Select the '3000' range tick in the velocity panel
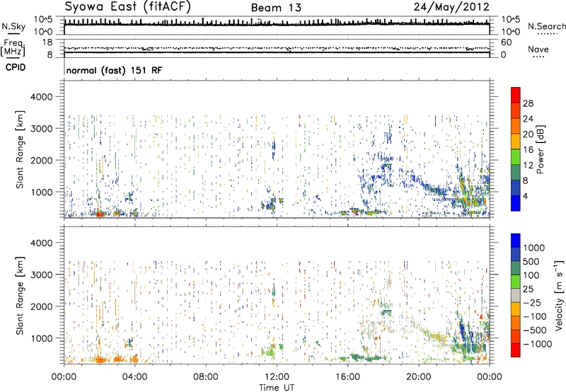Image resolution: width=566 pixels, height=392 pixels. tap(41, 275)
